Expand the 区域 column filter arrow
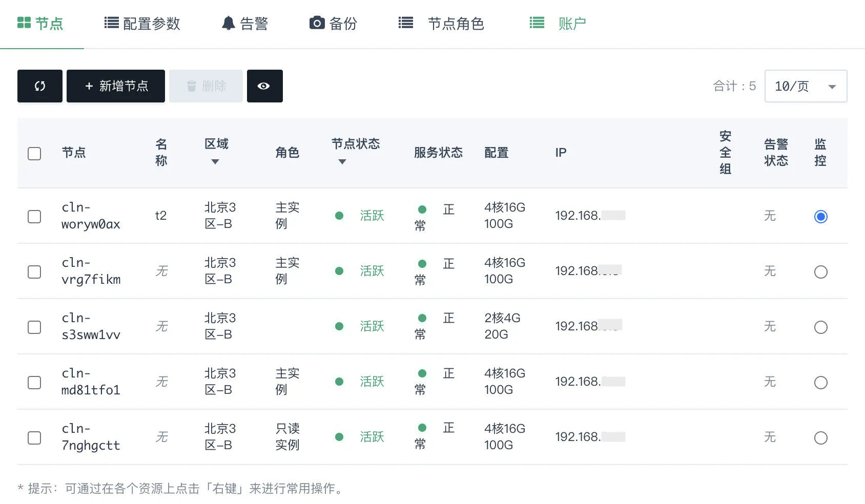865x504 pixels. click(215, 162)
